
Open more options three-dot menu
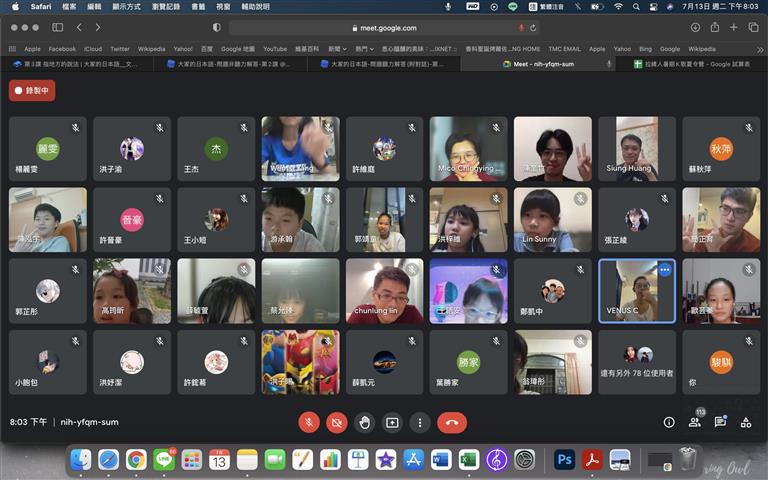[x=420, y=422]
